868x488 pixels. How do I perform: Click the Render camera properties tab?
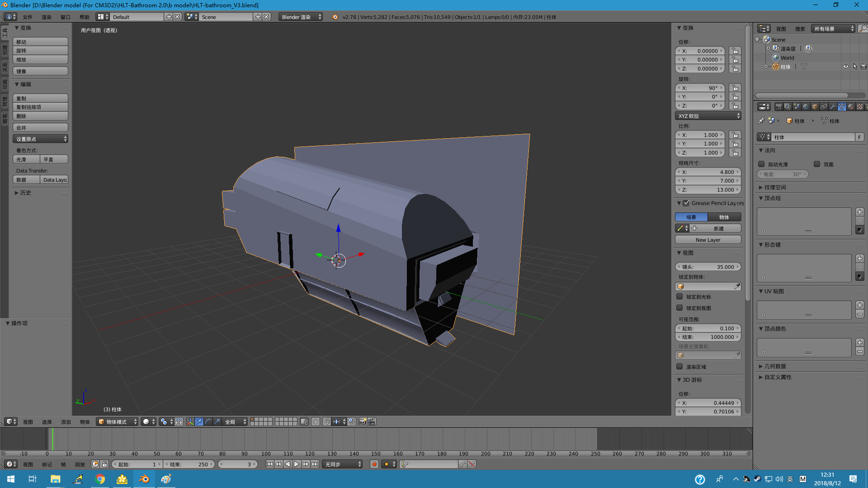tap(778, 107)
